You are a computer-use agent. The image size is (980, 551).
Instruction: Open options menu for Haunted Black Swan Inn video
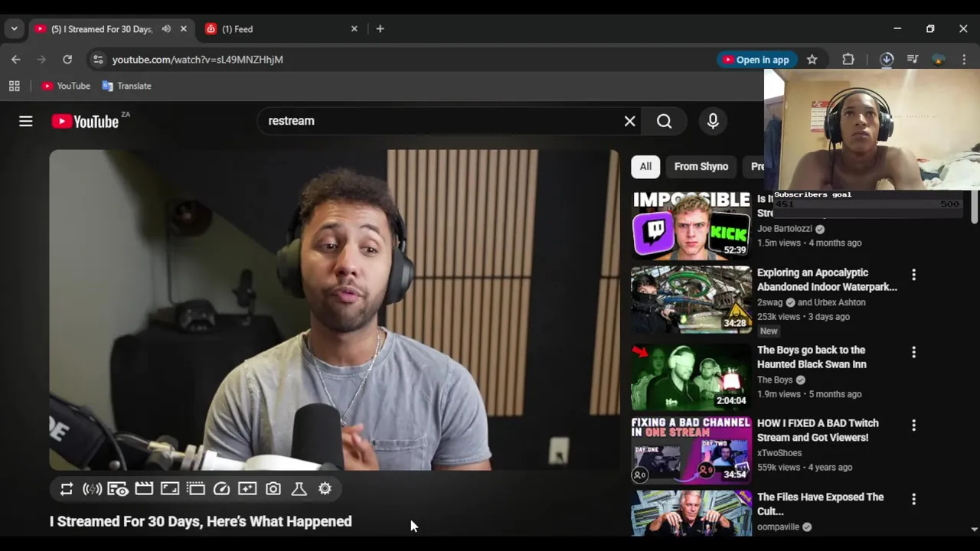[x=913, y=352]
